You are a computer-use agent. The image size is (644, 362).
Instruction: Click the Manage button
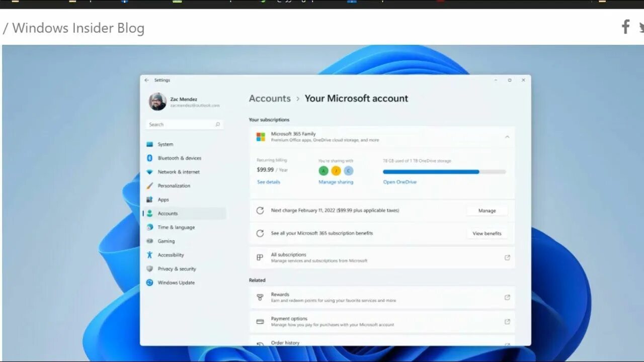click(487, 211)
